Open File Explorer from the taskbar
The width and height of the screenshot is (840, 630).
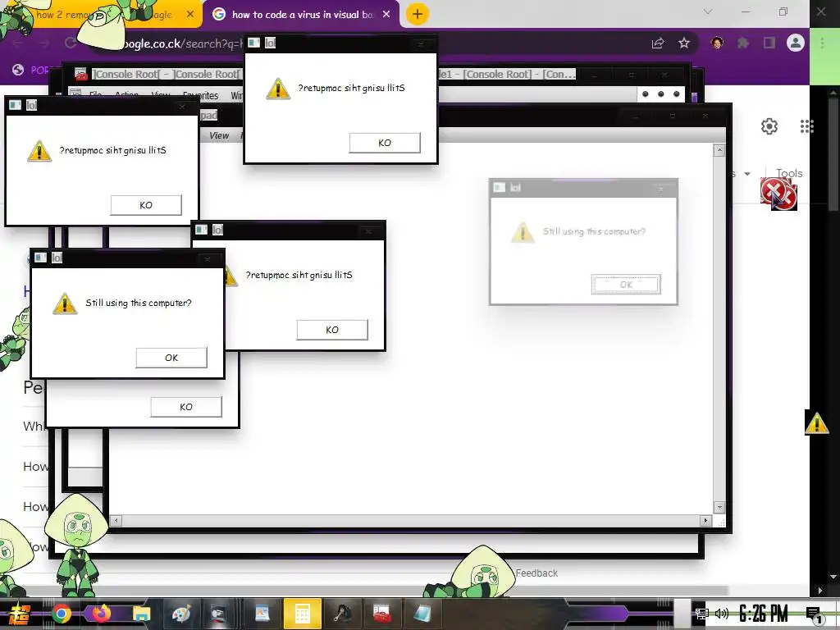pos(141,614)
